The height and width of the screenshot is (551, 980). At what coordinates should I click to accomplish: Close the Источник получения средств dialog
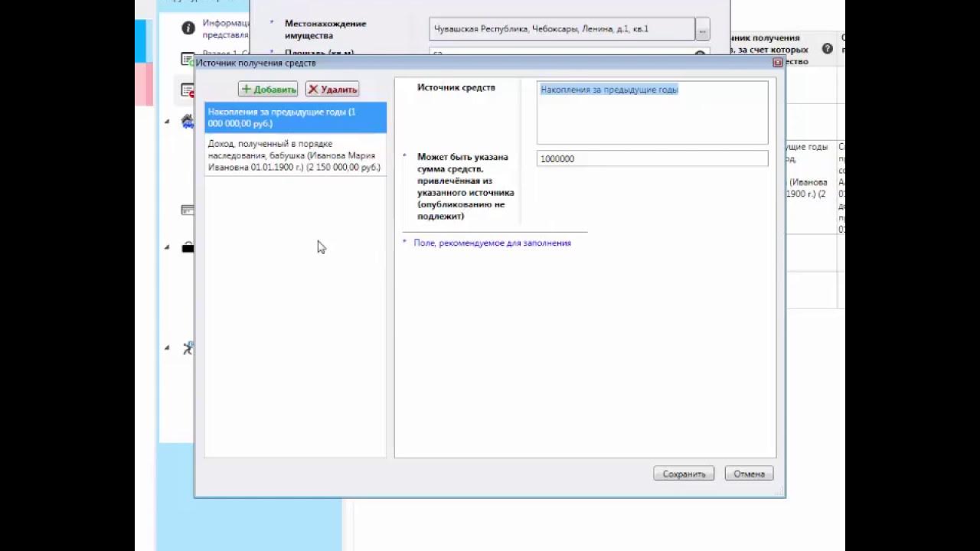pos(777,63)
